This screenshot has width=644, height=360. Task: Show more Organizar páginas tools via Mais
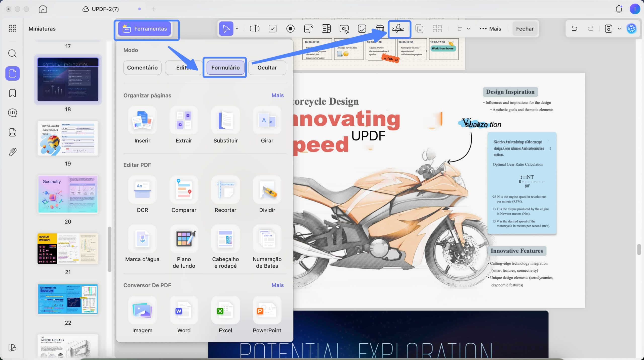click(x=277, y=95)
